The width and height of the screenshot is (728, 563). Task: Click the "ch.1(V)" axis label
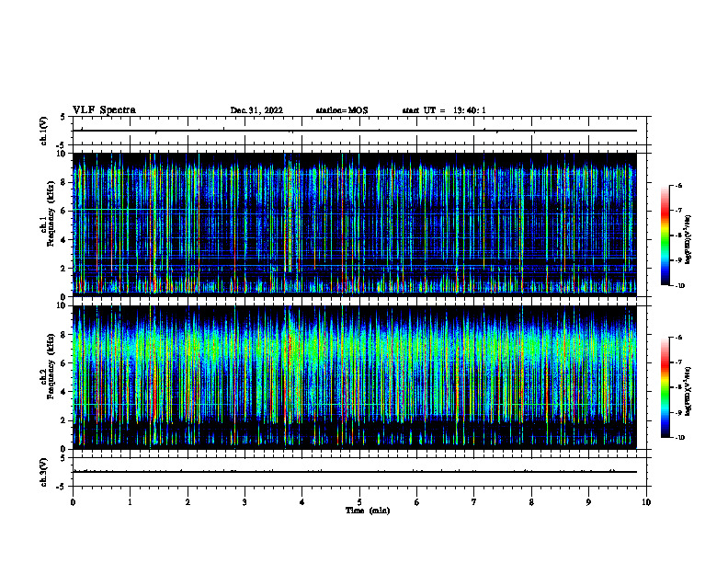44,131
